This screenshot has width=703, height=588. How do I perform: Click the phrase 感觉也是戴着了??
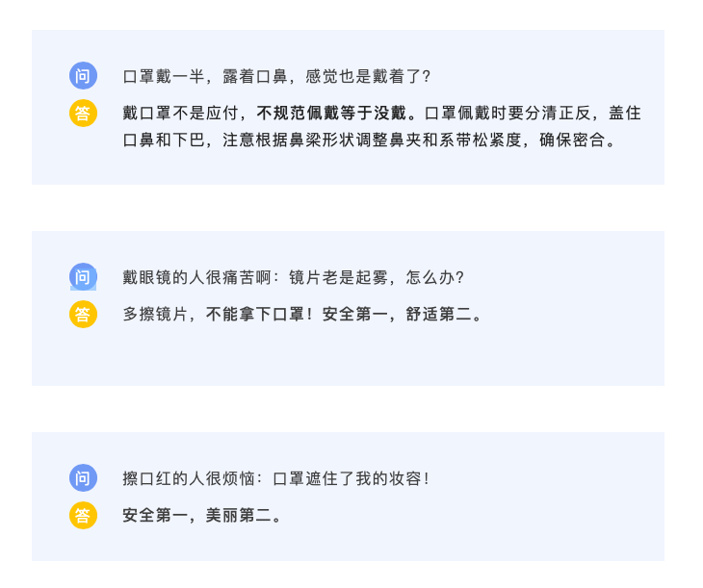tap(368, 76)
